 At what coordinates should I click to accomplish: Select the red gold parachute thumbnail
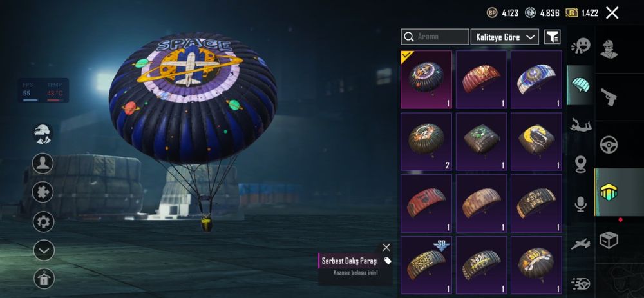click(x=481, y=79)
